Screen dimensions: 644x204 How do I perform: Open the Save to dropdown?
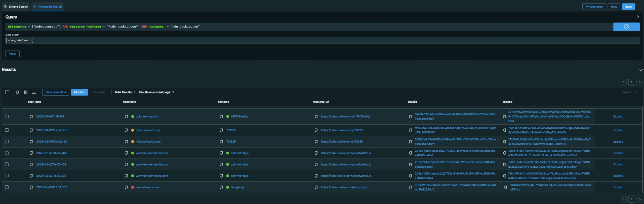[629, 92]
